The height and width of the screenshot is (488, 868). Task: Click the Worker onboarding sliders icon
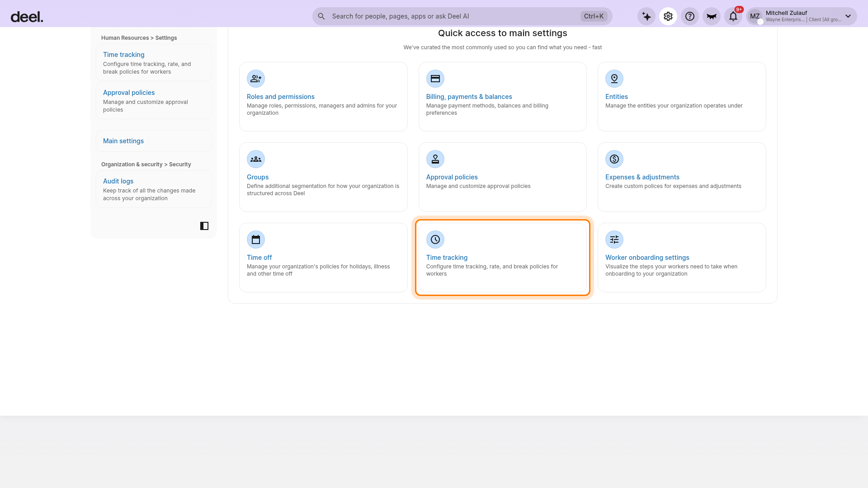[x=614, y=239]
